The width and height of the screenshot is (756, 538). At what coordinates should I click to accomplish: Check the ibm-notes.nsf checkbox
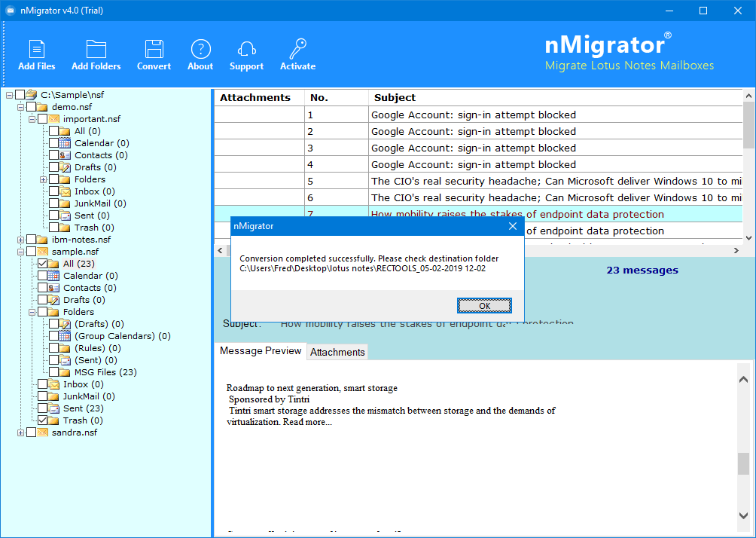click(x=31, y=240)
